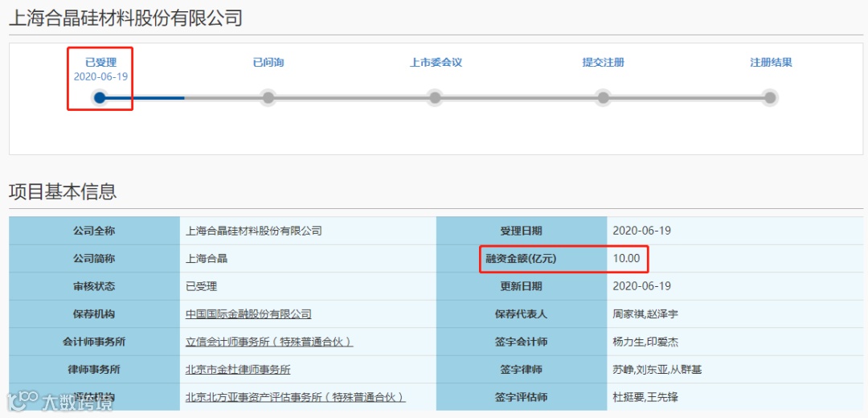Click the 更新日期 label cell
Viewport: 868px width, 418px height.
pyautogui.click(x=522, y=286)
